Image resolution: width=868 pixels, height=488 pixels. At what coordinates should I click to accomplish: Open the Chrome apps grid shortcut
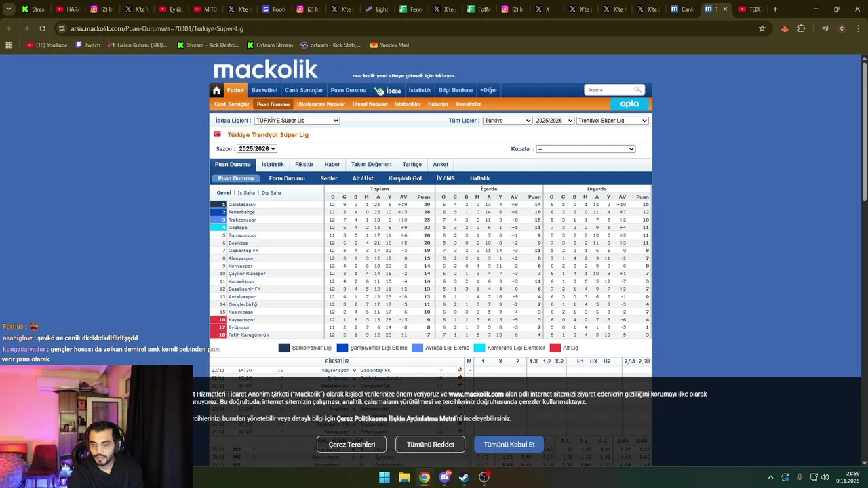coord(9,45)
